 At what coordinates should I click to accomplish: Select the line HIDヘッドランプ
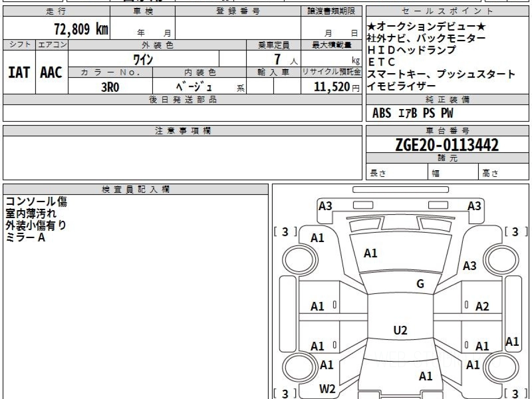(412, 50)
